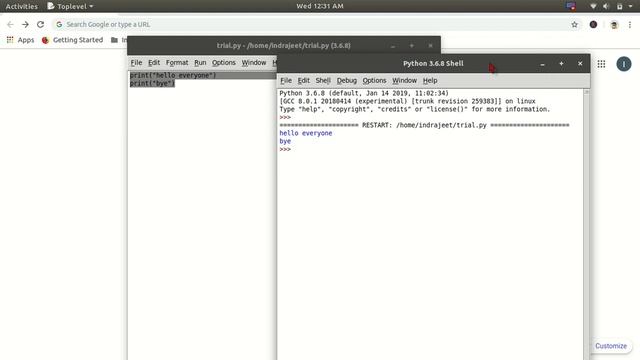Open the Toplevel application menu

[70, 6]
